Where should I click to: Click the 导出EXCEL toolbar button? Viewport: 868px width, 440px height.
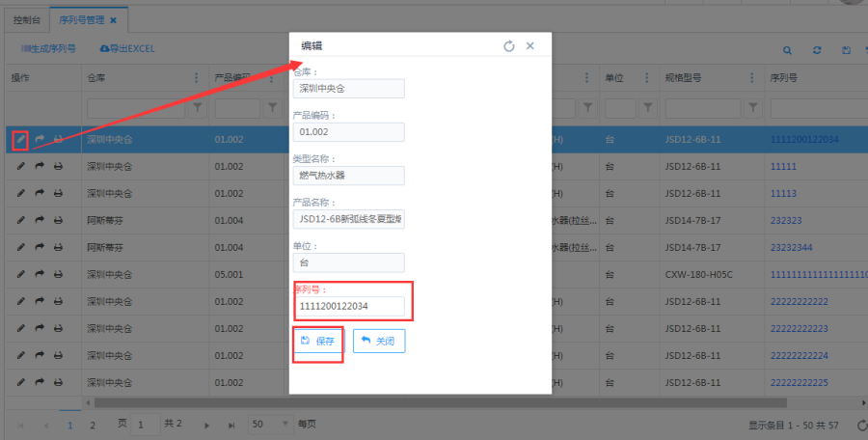pos(126,48)
